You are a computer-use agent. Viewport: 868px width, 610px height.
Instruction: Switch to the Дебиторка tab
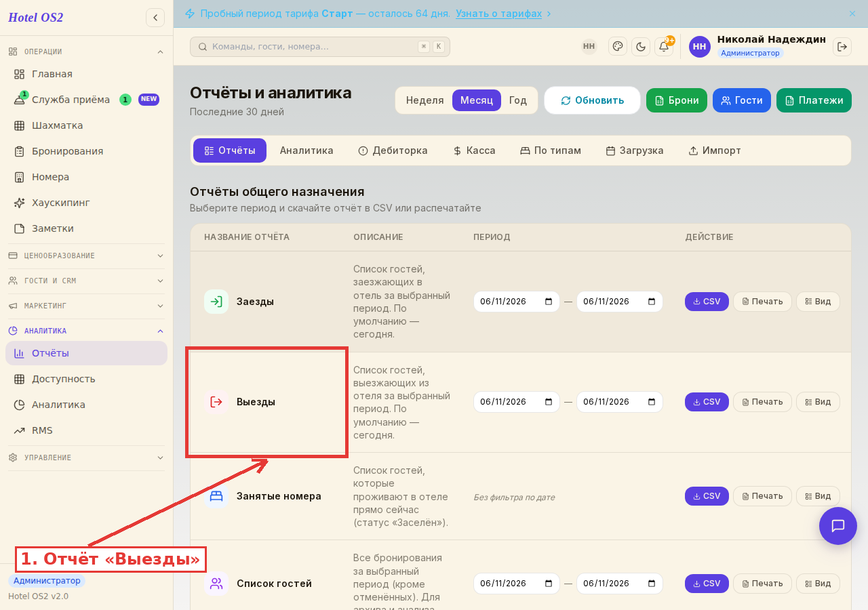(x=393, y=150)
